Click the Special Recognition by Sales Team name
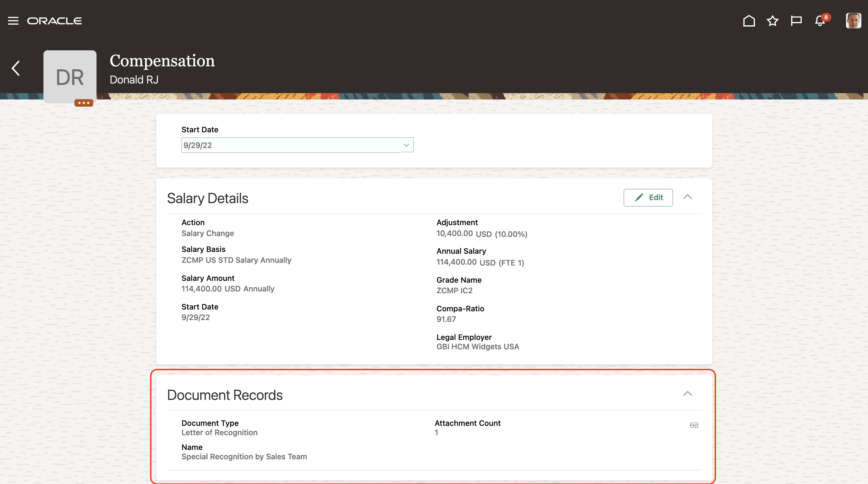Screen dimensions: 868x484 pyautogui.click(x=244, y=456)
